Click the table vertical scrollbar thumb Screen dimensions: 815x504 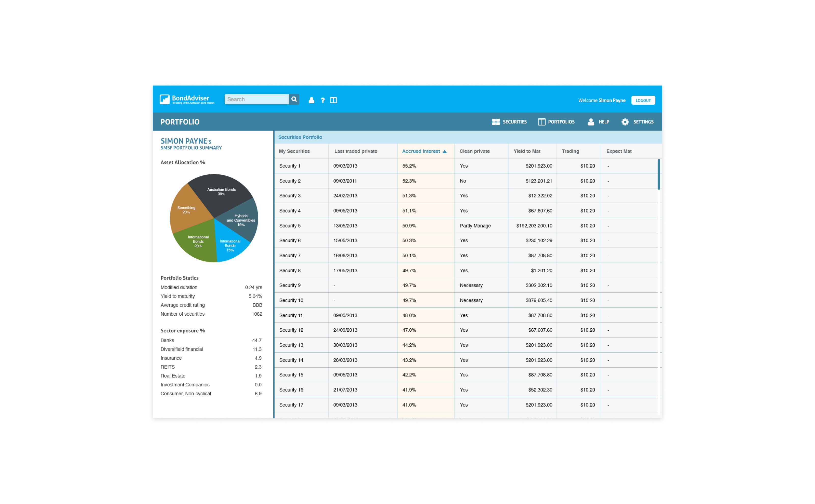[x=659, y=174]
